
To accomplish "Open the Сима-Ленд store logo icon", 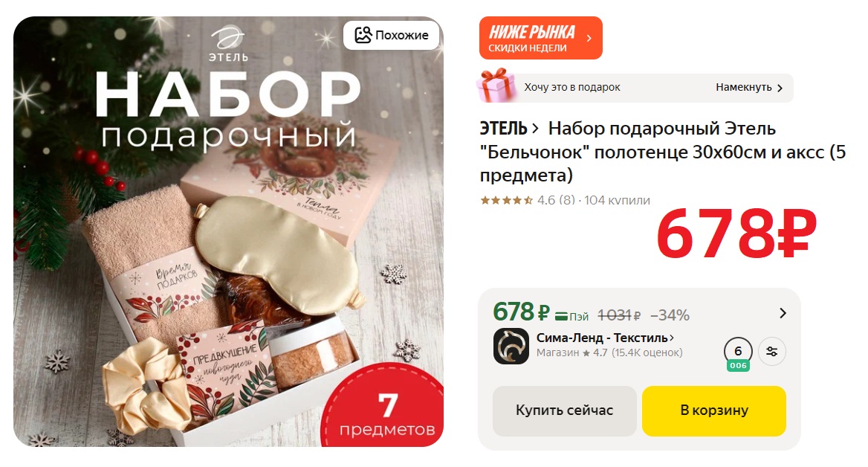I will pyautogui.click(x=511, y=347).
